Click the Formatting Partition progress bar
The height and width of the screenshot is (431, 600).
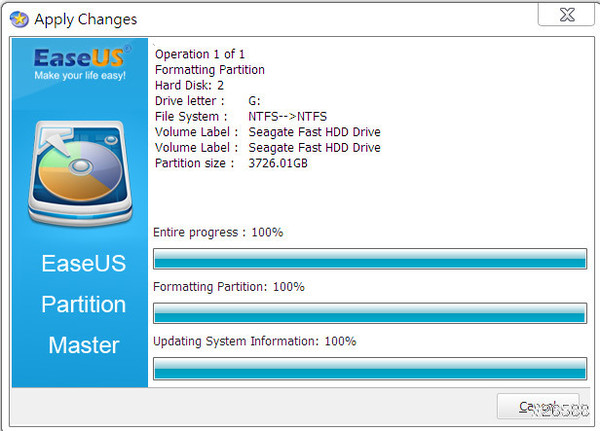pos(370,313)
